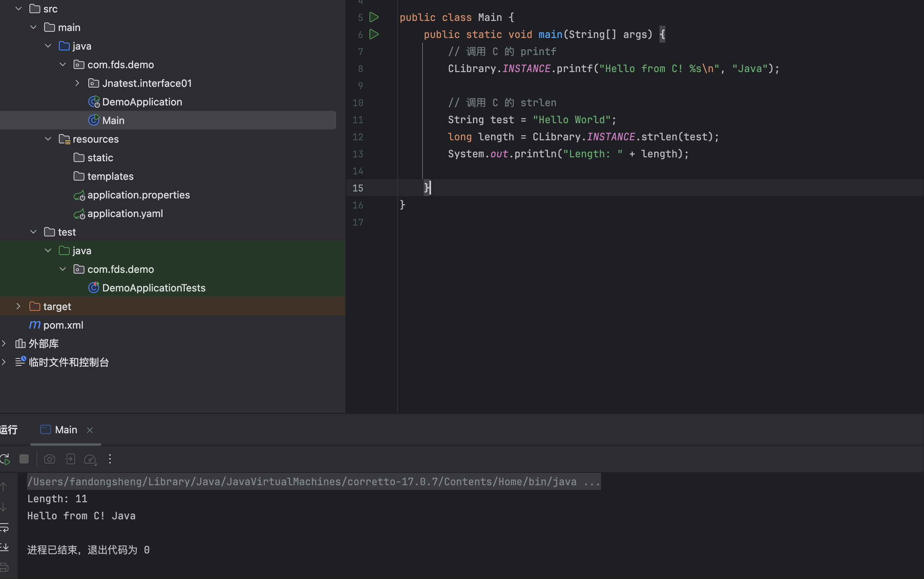
Task: Collapse the resources folder
Action: coord(48,139)
